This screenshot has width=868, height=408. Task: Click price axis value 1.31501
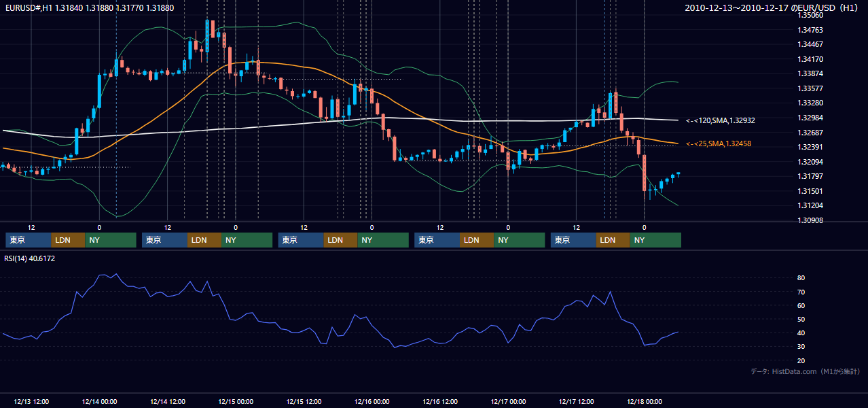pos(810,191)
